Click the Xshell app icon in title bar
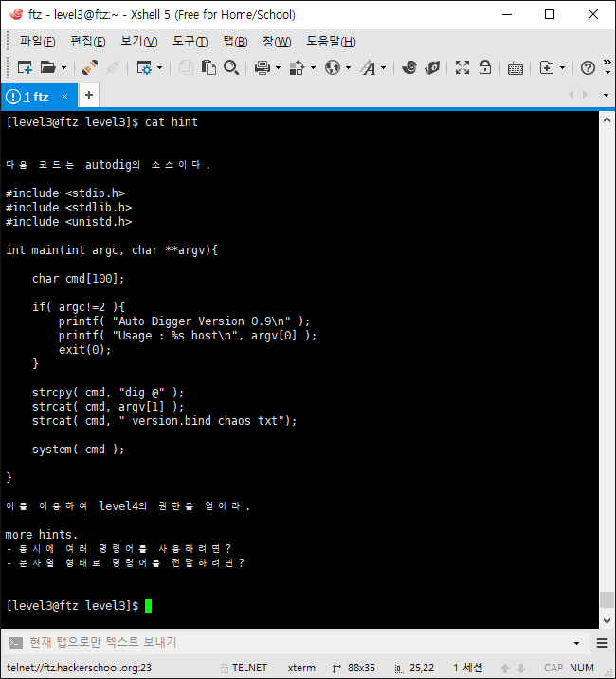This screenshot has width=616, height=679. (16, 14)
